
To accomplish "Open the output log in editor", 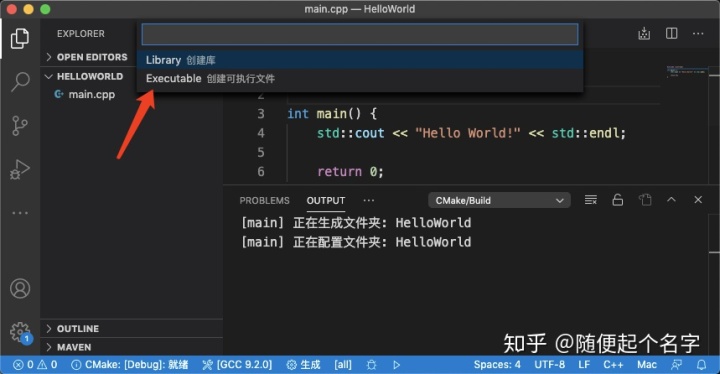I will 645,200.
